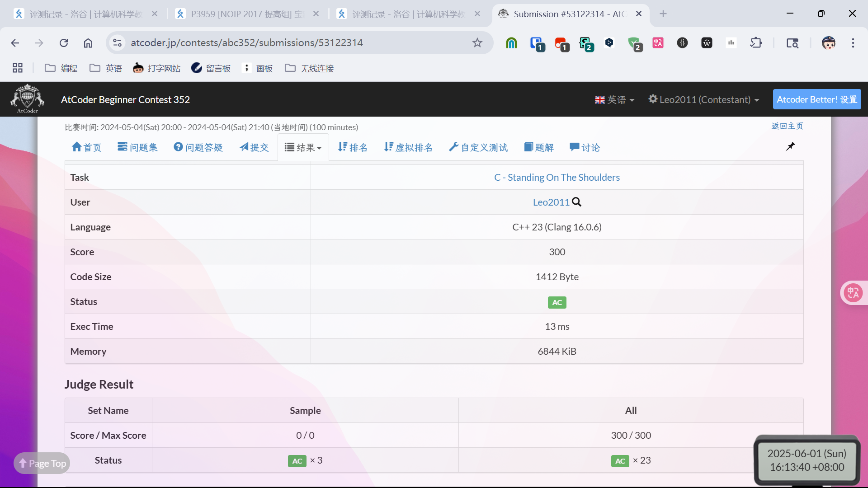Viewport: 868px width, 488px height.
Task: Go to the 首页 home tab
Action: pyautogui.click(x=86, y=147)
